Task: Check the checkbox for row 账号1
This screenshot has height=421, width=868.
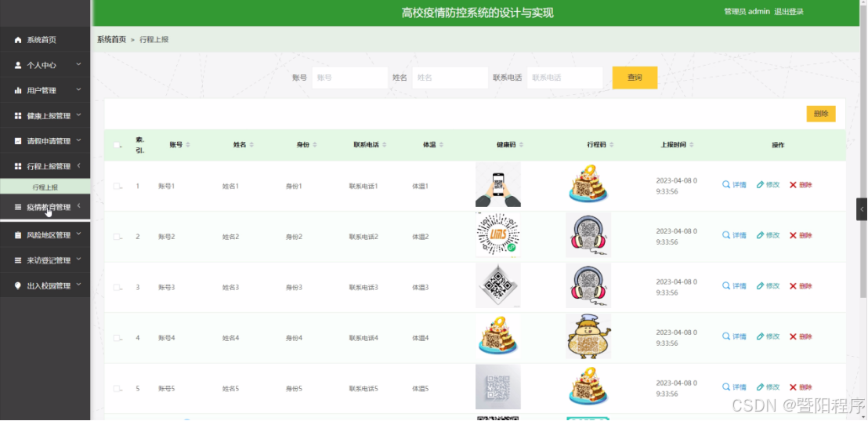Action: [117, 186]
